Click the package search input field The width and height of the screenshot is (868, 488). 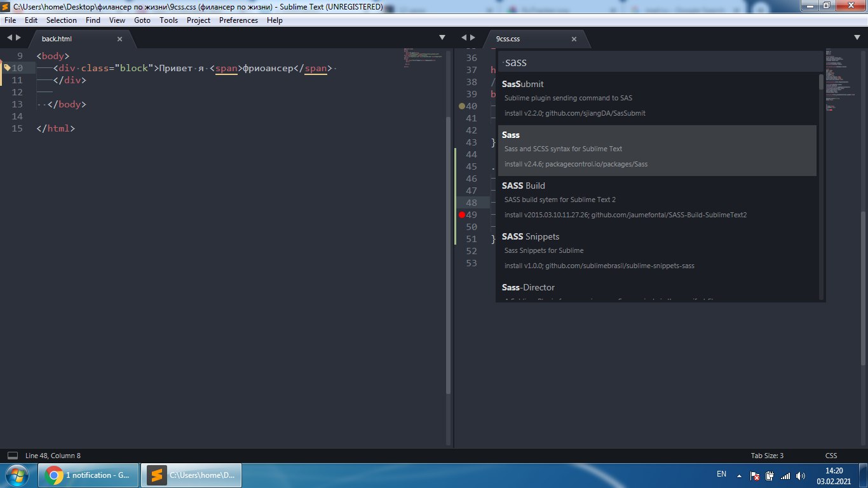pos(660,62)
